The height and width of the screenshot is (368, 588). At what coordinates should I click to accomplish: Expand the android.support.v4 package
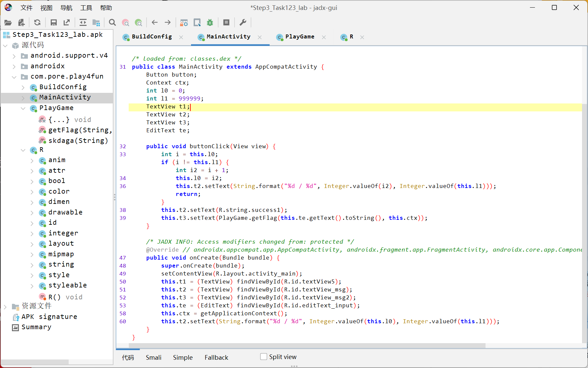pos(14,56)
